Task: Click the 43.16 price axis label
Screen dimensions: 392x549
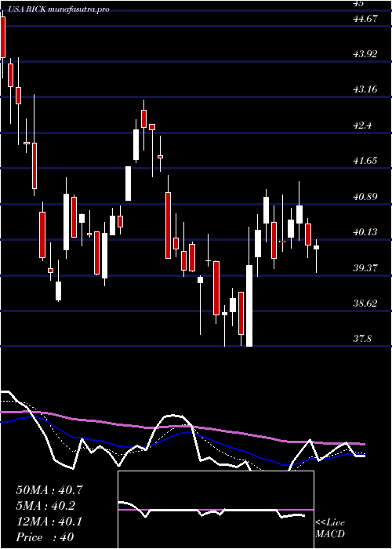Action: point(365,89)
